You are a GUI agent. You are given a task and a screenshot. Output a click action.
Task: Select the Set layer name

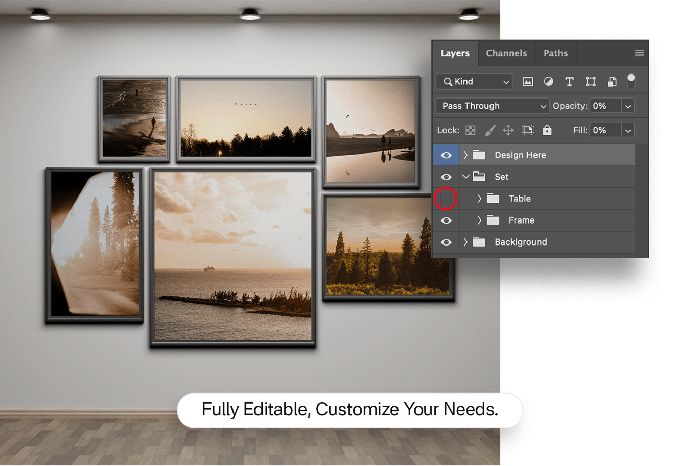coord(501,177)
